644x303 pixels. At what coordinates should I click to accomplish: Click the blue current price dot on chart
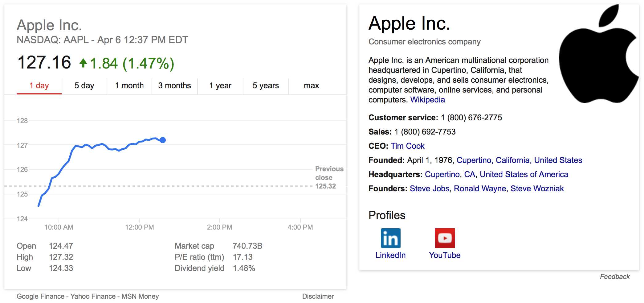click(x=163, y=140)
